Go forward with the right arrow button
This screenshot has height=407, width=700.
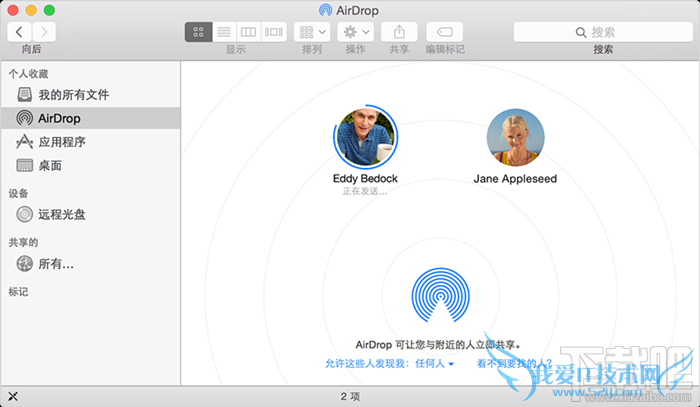pyautogui.click(x=44, y=32)
